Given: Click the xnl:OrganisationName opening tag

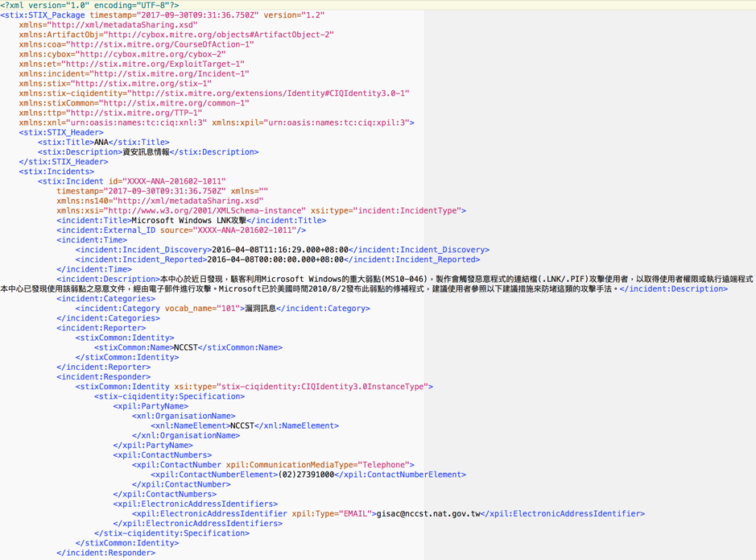Looking at the screenshot, I should 184,416.
